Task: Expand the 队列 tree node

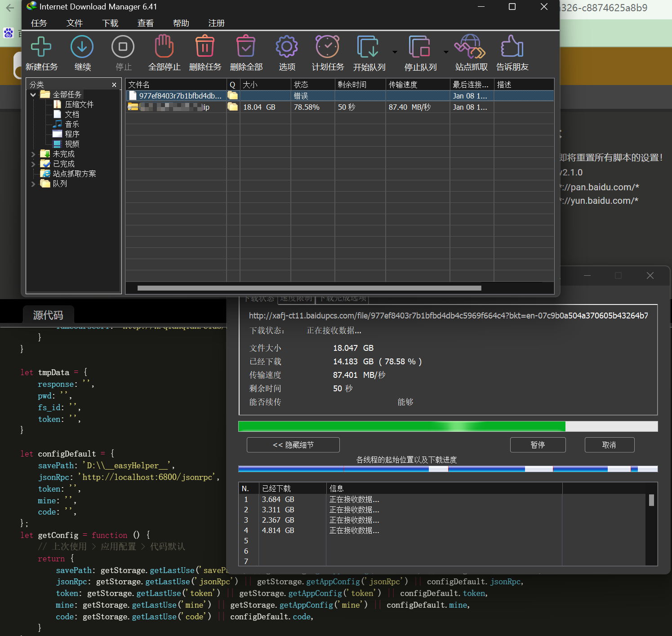Action: click(33, 184)
